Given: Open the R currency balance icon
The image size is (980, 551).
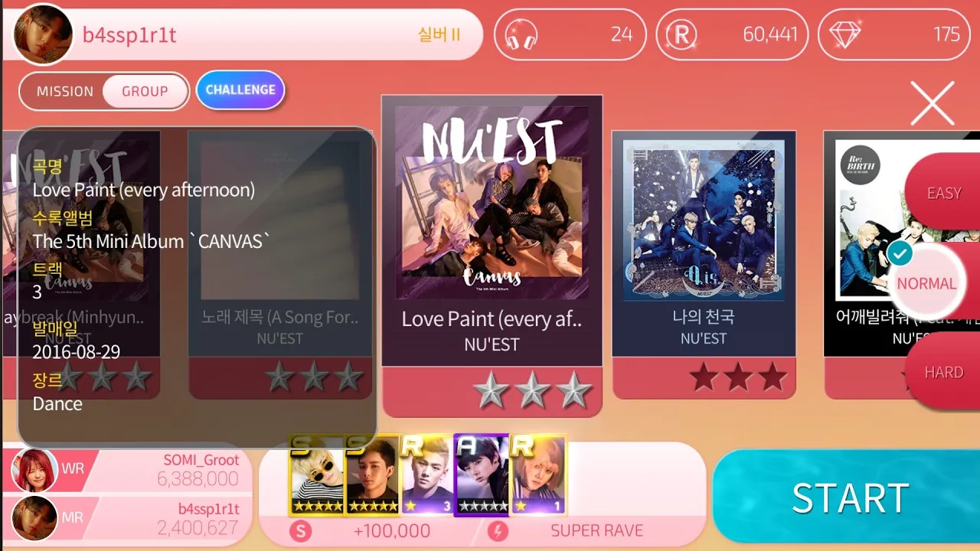Looking at the screenshot, I should click(682, 34).
